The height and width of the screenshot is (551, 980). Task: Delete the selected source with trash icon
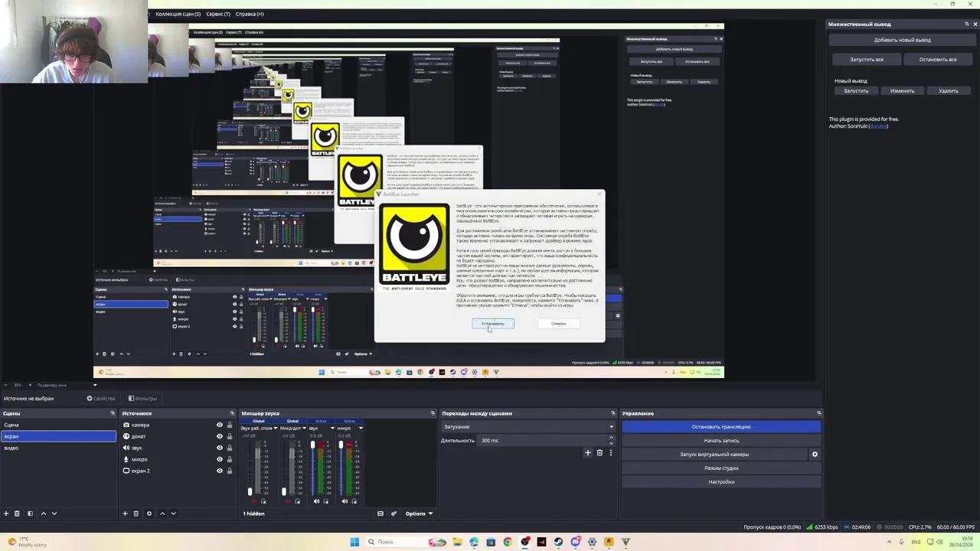[136, 514]
